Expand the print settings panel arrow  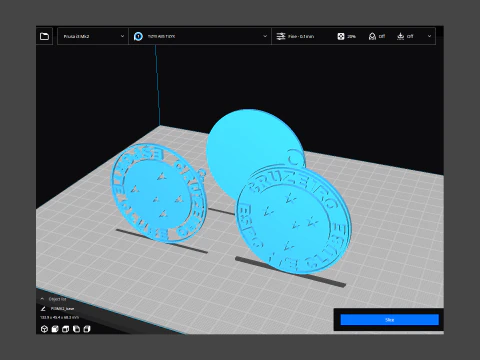pyautogui.click(x=429, y=36)
